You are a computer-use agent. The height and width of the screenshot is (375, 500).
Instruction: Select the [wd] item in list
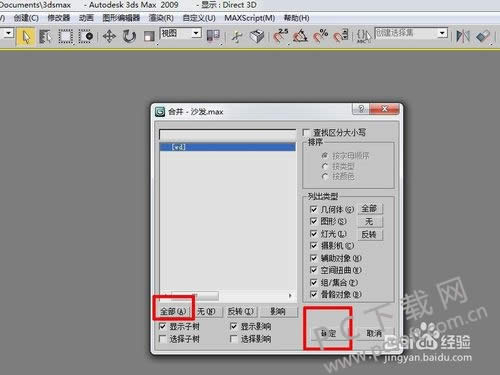click(228, 147)
